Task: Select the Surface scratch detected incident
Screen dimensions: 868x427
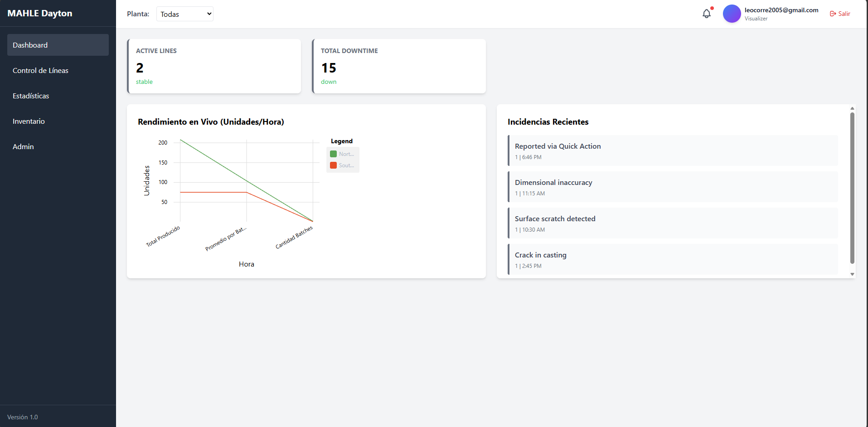Action: tap(673, 223)
